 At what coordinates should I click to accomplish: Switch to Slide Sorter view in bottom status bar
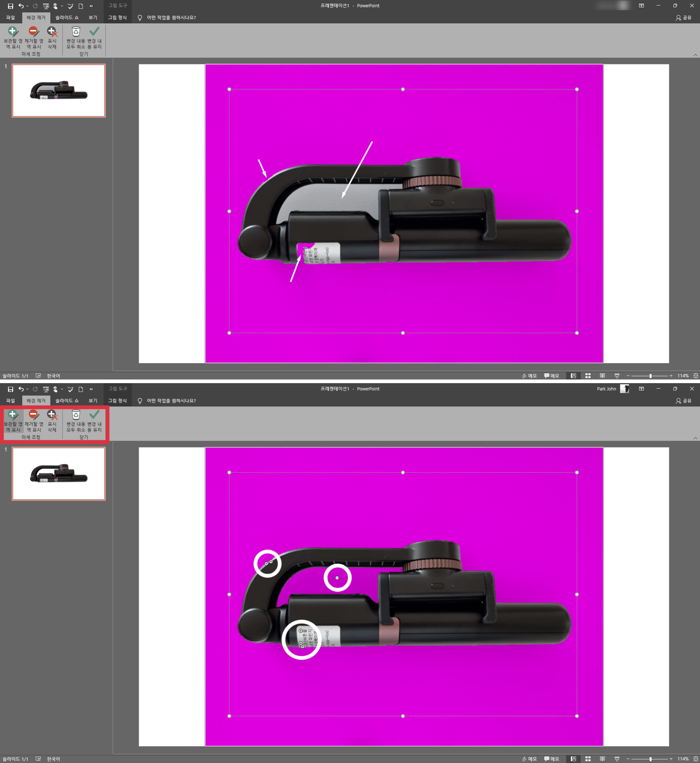pos(588,759)
